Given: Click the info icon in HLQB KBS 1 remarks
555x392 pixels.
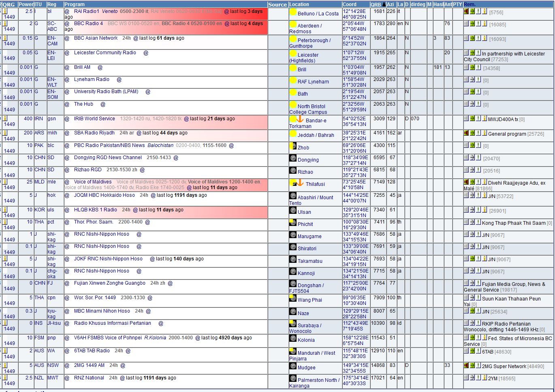Looking at the screenshot, I should click(x=485, y=210).
